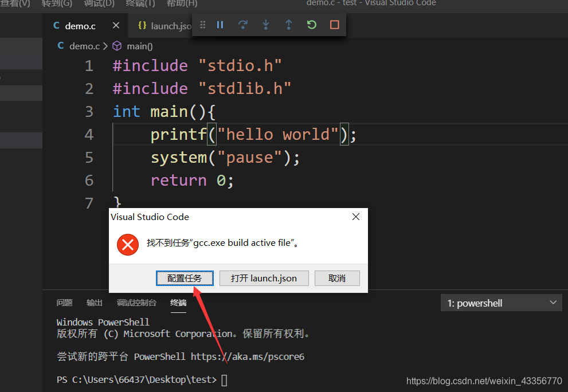Click the red error icon in dialog
This screenshot has width=568, height=392.
pyautogui.click(x=128, y=245)
